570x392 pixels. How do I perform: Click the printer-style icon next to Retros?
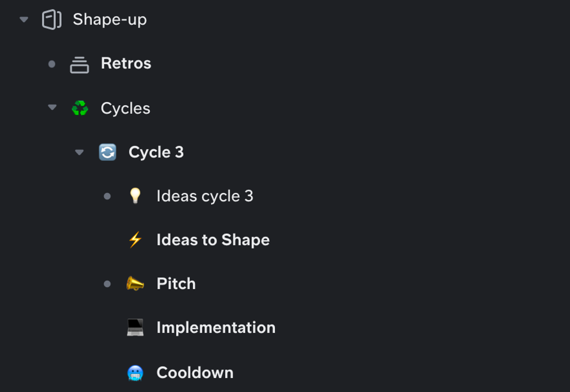[80, 64]
